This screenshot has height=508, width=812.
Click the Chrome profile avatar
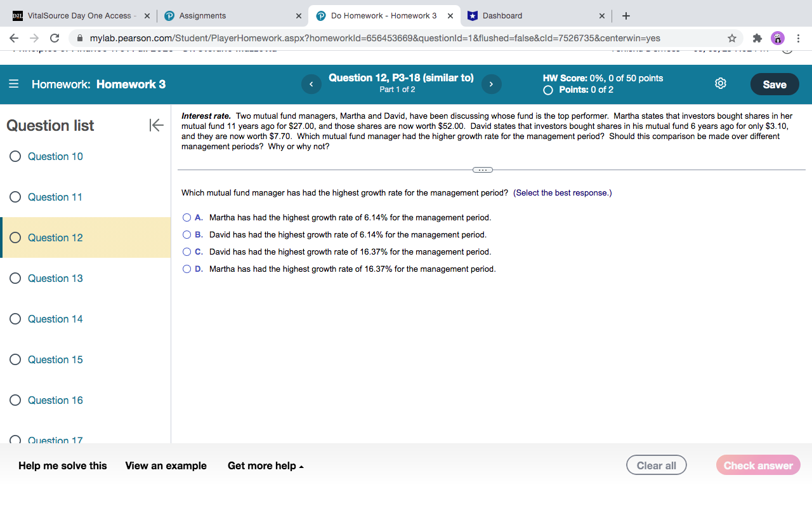777,38
